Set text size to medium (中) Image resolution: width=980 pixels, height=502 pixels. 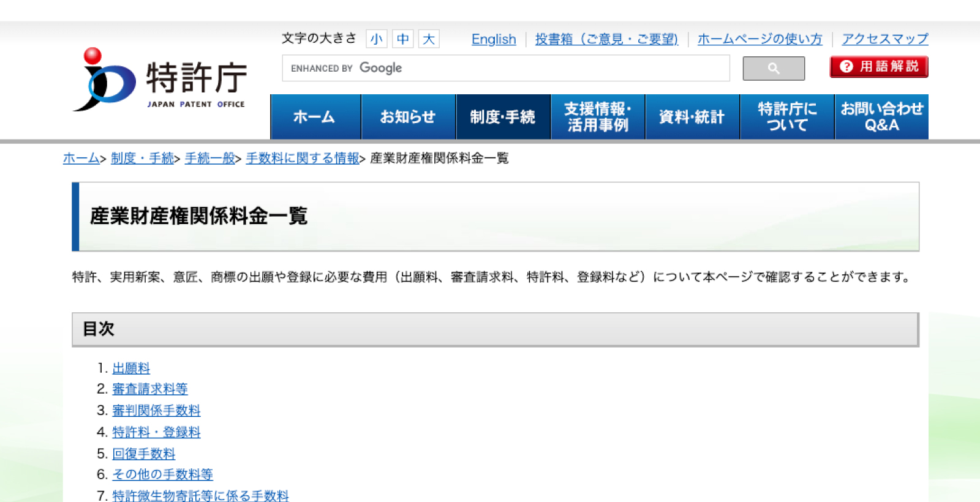402,39
